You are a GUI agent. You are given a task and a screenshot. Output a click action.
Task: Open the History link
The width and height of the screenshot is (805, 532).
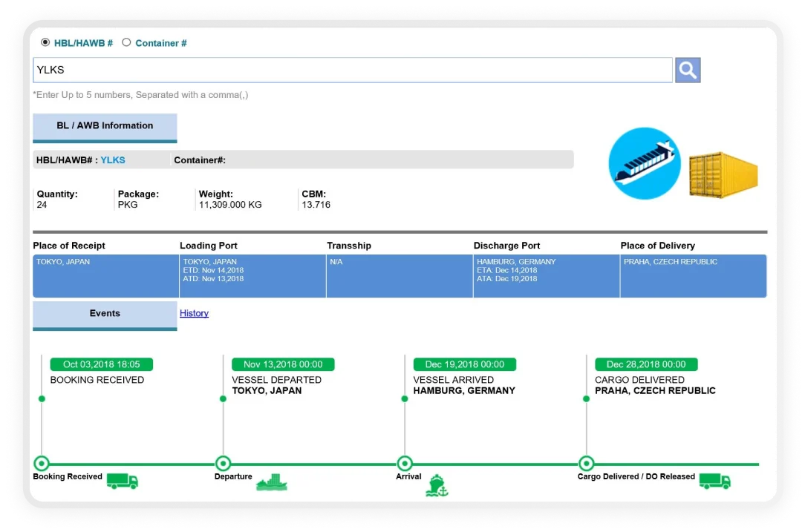[194, 313]
